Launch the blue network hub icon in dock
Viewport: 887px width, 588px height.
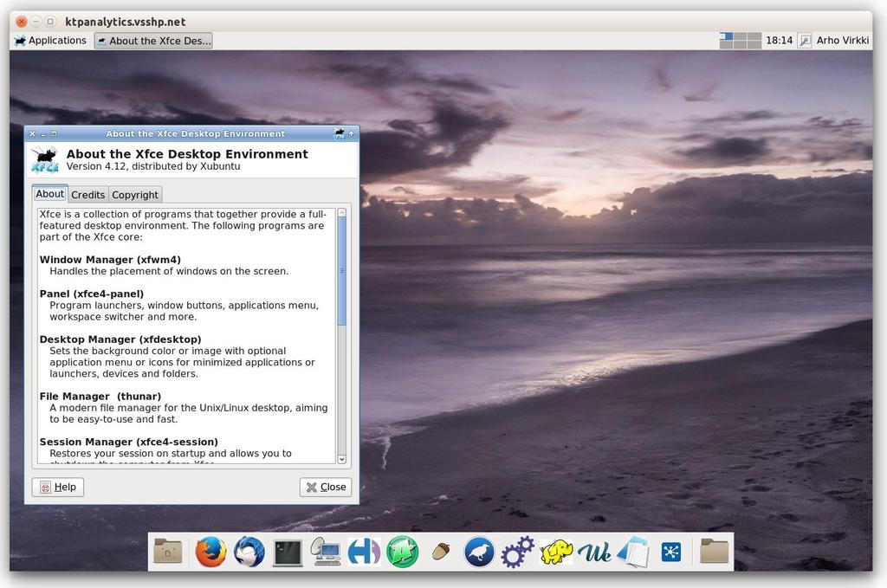pyautogui.click(x=671, y=552)
